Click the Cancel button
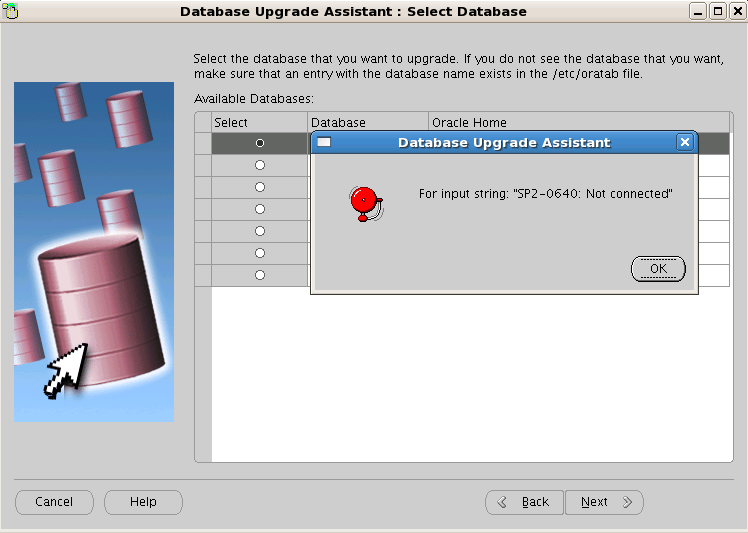748x533 pixels. (x=54, y=502)
